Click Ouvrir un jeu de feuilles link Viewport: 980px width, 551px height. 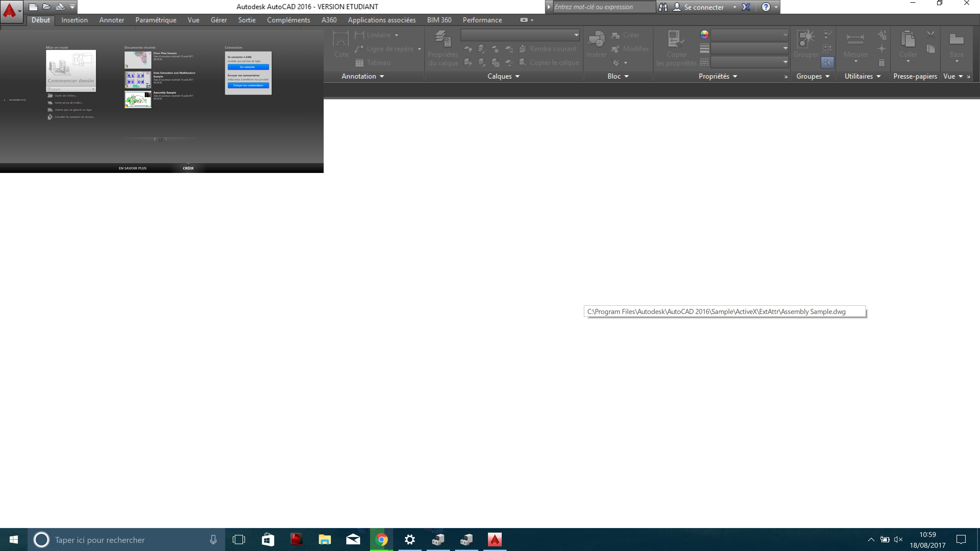(68, 103)
